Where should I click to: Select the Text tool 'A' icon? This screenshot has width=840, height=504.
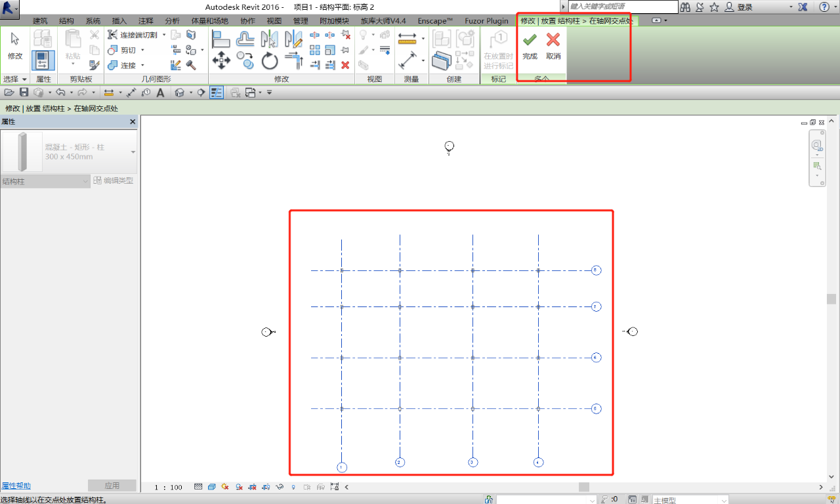pos(160,93)
